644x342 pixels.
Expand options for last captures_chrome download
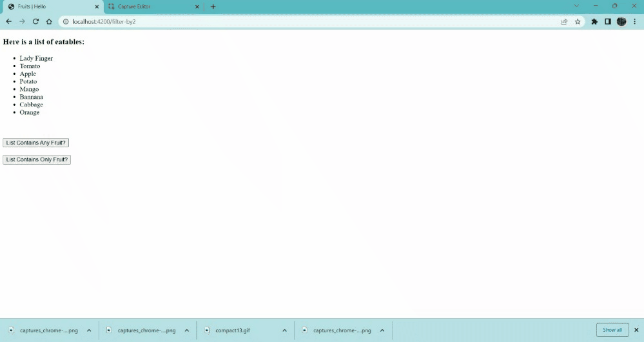coord(382,330)
